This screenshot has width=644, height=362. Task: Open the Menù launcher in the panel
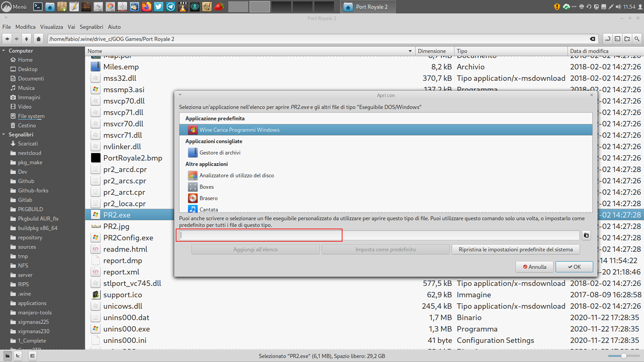14,7
